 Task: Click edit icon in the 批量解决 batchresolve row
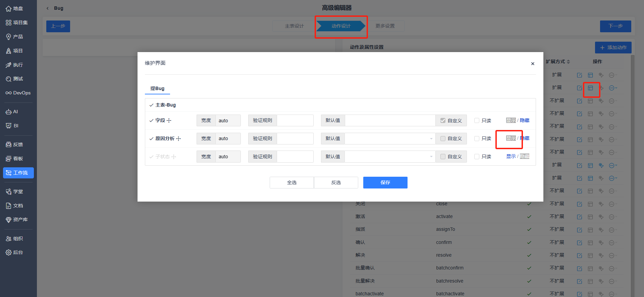click(579, 281)
